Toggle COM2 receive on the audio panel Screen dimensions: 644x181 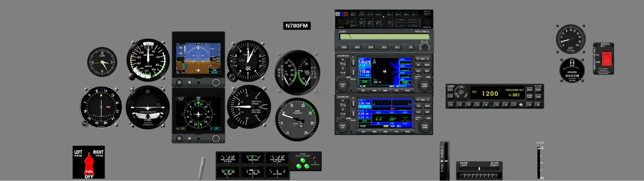pos(370,14)
